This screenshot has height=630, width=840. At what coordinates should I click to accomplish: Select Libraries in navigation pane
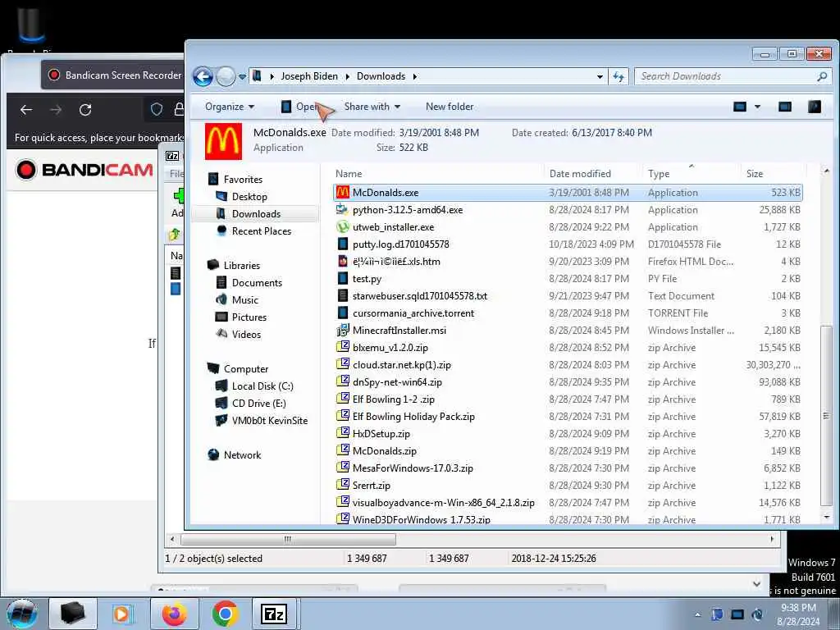click(x=242, y=266)
